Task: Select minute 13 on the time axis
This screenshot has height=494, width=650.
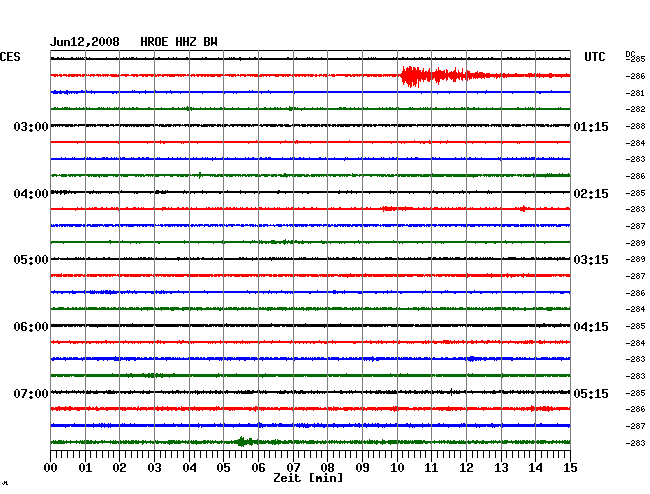Action: (x=501, y=467)
